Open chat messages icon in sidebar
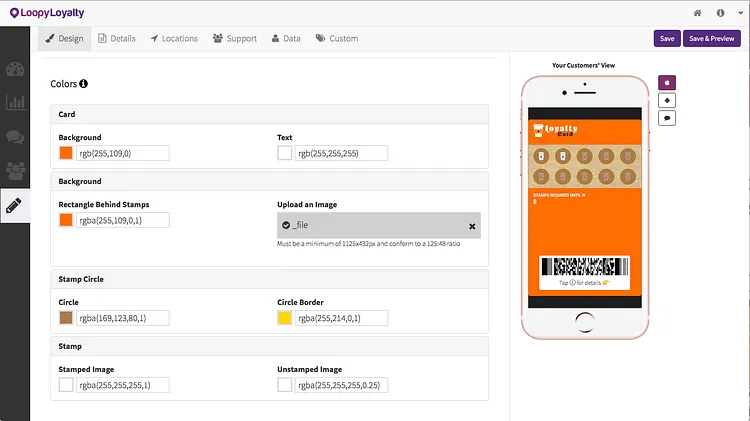 [15, 137]
